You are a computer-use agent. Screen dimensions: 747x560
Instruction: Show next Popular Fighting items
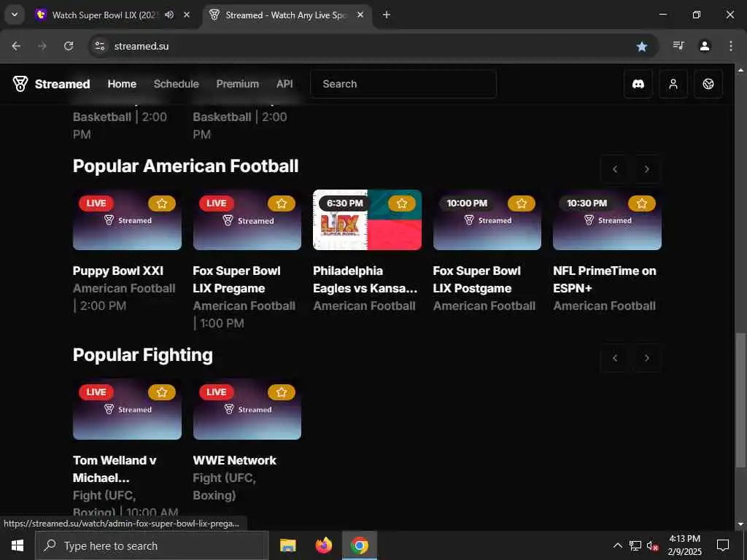click(x=647, y=357)
